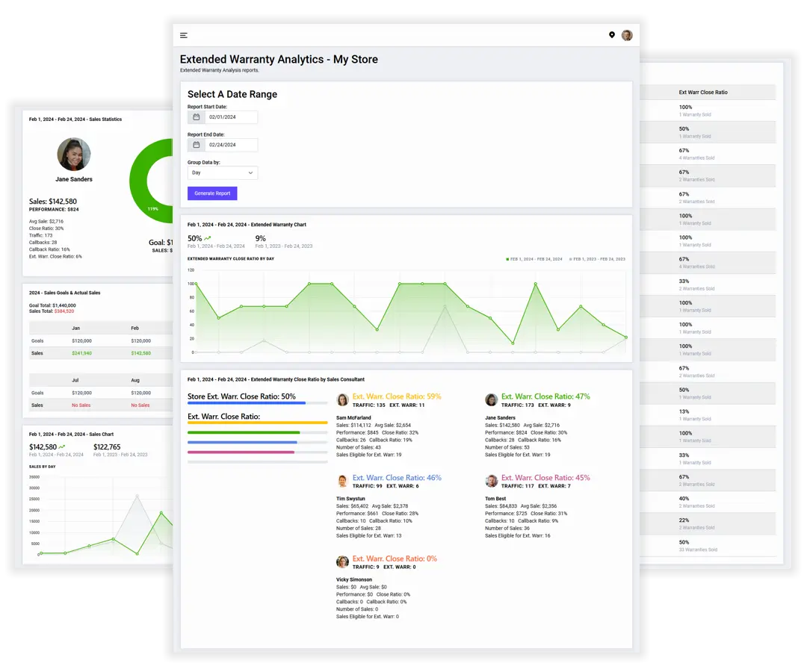Open the user profile avatar menu

click(x=627, y=35)
